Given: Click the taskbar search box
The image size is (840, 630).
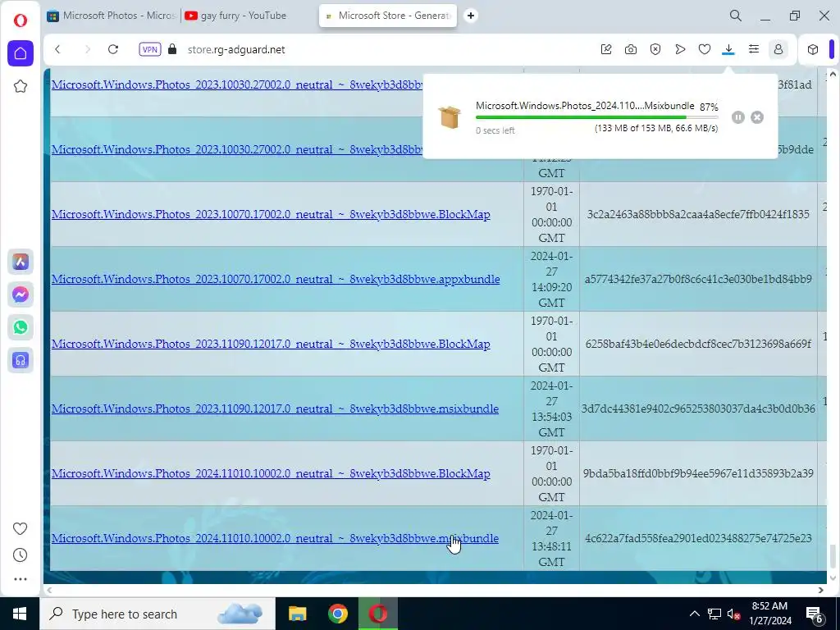Looking at the screenshot, I should [x=157, y=614].
